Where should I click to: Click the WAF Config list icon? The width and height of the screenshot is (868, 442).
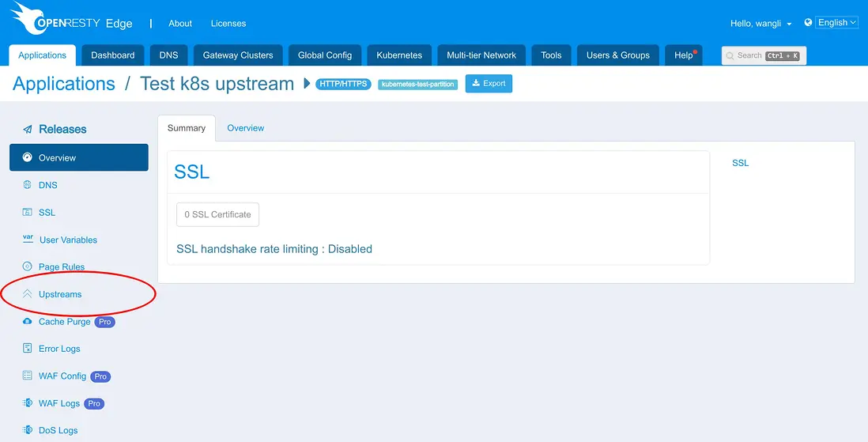[x=27, y=376]
